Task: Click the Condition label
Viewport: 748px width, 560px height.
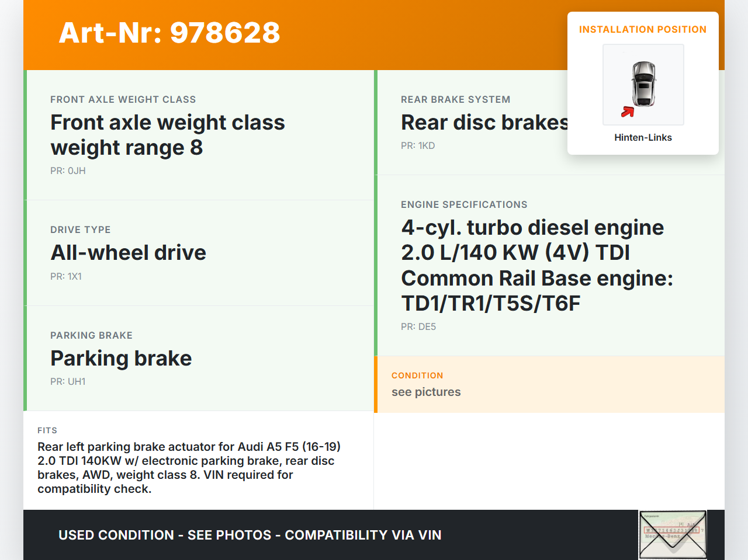Action: [417, 375]
